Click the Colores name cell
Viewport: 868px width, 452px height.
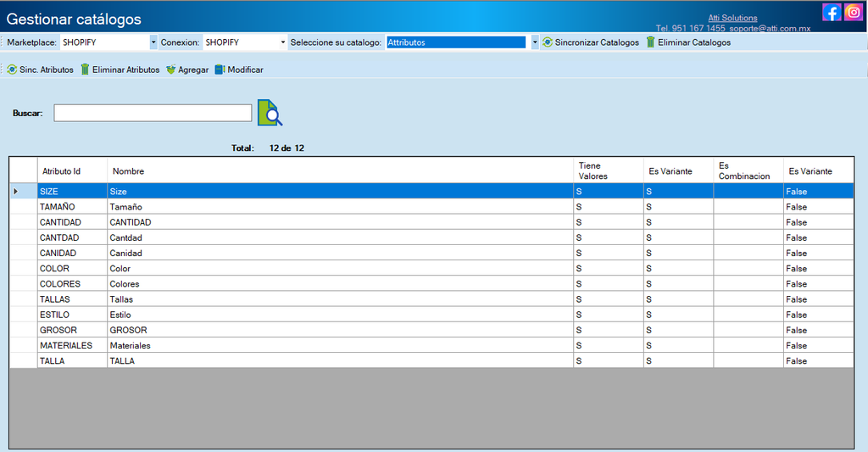pyautogui.click(x=340, y=283)
